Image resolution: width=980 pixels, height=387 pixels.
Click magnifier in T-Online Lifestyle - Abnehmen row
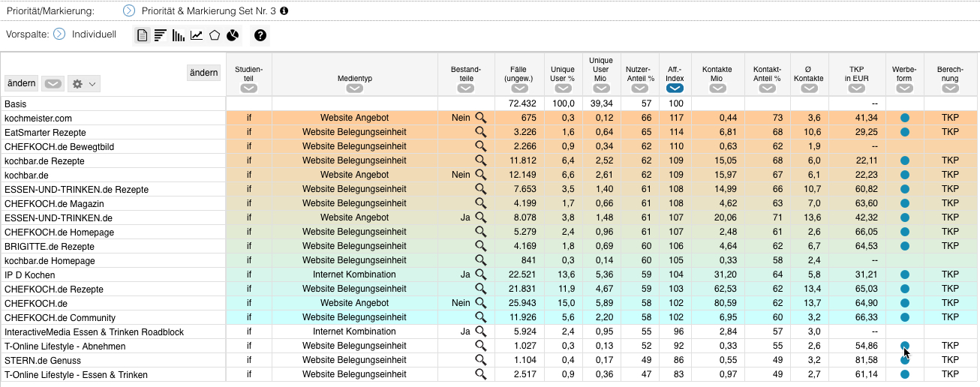pos(480,346)
